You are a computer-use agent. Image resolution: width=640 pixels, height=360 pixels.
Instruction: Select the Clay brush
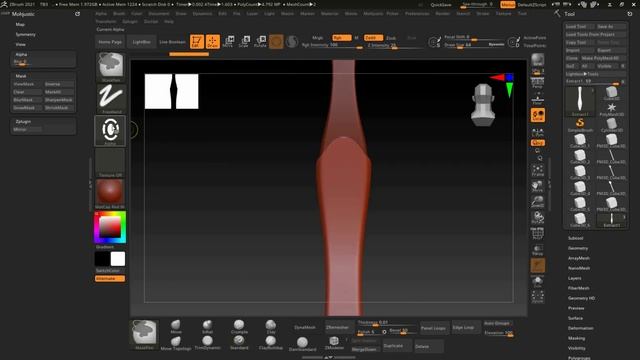tap(271, 327)
